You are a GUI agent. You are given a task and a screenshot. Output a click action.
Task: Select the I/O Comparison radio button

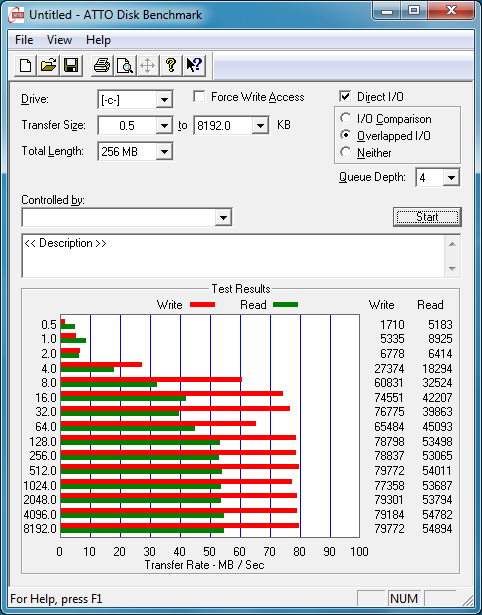point(346,118)
